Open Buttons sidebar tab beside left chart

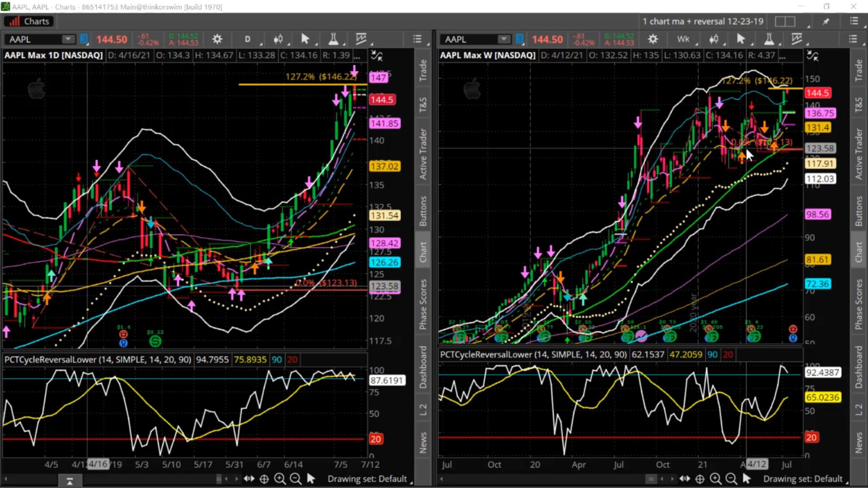[x=423, y=211]
